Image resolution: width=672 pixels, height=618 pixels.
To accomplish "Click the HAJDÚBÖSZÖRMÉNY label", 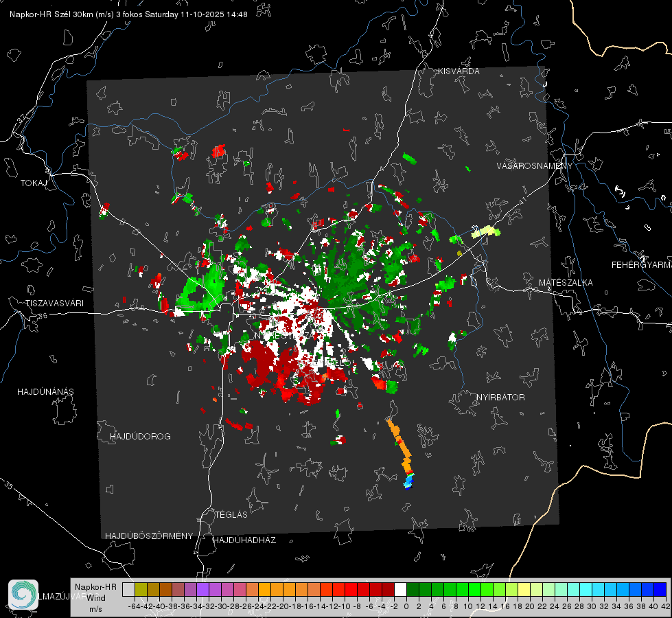I will click(x=149, y=536).
